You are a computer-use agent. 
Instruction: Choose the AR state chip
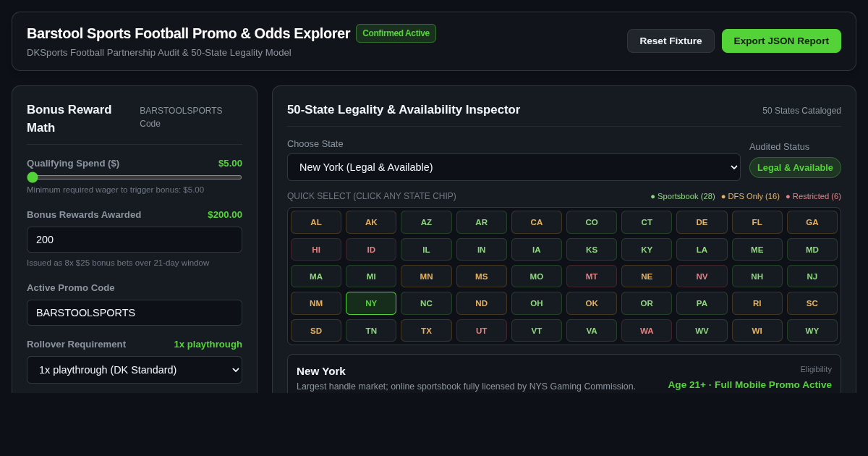482,222
